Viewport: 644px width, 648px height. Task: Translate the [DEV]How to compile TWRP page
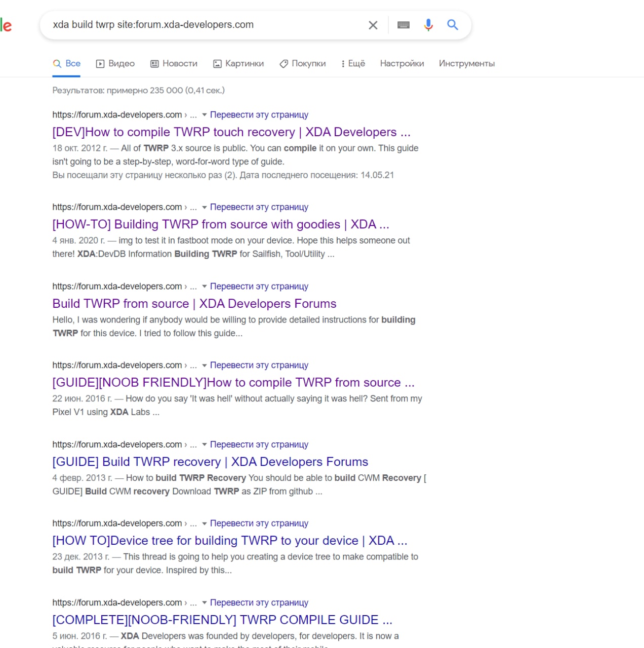[x=259, y=115]
